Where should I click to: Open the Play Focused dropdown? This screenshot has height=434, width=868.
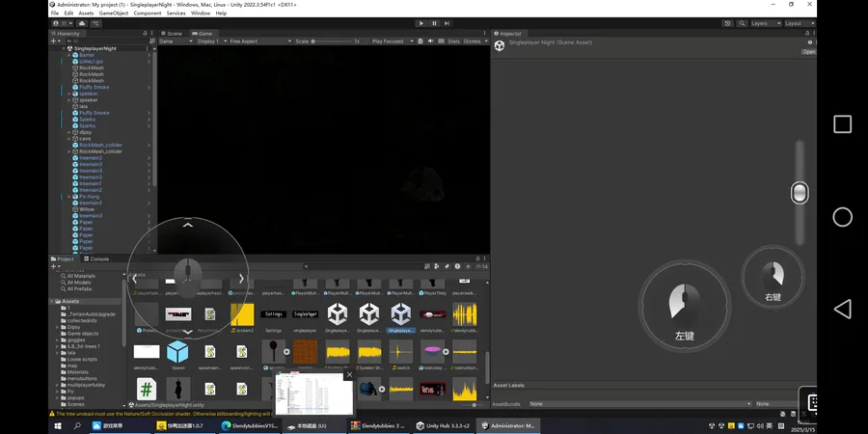[x=392, y=41]
